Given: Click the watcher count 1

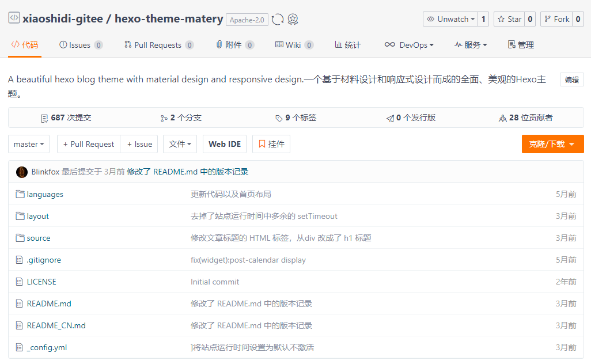Looking at the screenshot, I should tap(483, 19).
